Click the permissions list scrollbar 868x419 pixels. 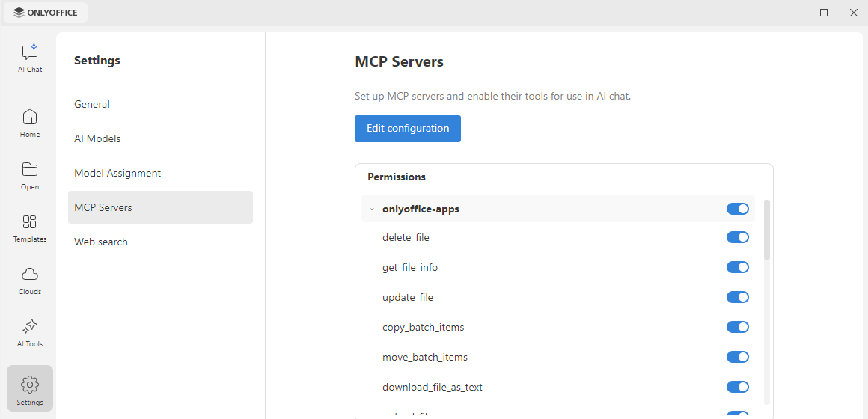pos(767,230)
